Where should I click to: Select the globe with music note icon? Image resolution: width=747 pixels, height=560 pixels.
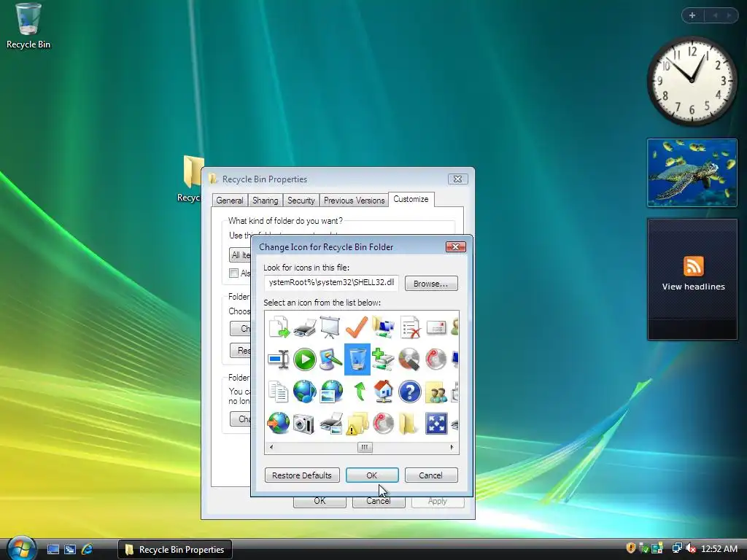(305, 392)
